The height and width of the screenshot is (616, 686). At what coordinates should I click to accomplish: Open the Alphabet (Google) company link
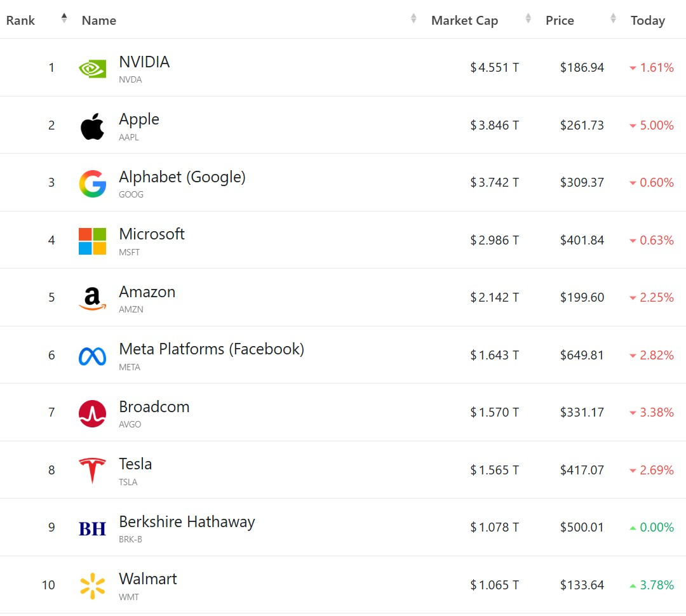182,177
